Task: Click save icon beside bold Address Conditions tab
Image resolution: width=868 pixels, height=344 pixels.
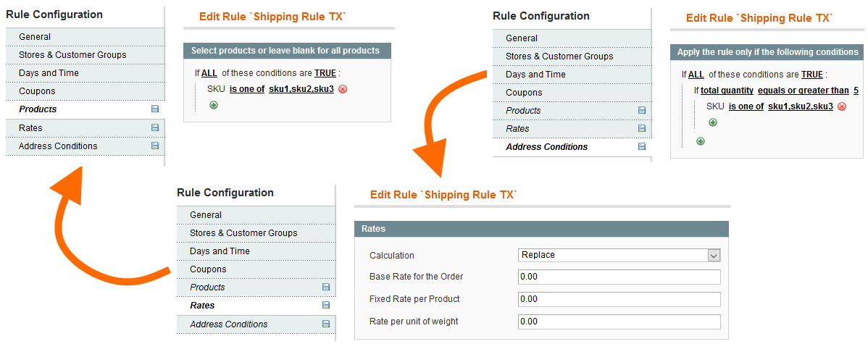Action: pos(641,147)
